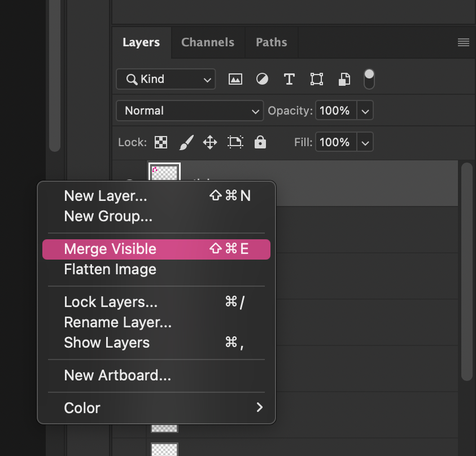This screenshot has width=476, height=456.
Task: Filter to show only type layers
Action: coord(289,79)
